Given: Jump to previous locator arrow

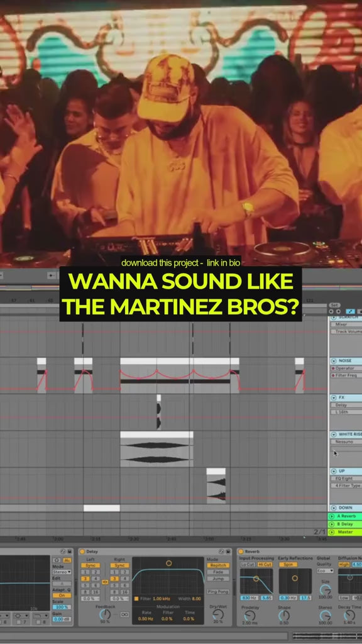Looking at the screenshot, I should [x=332, y=311].
